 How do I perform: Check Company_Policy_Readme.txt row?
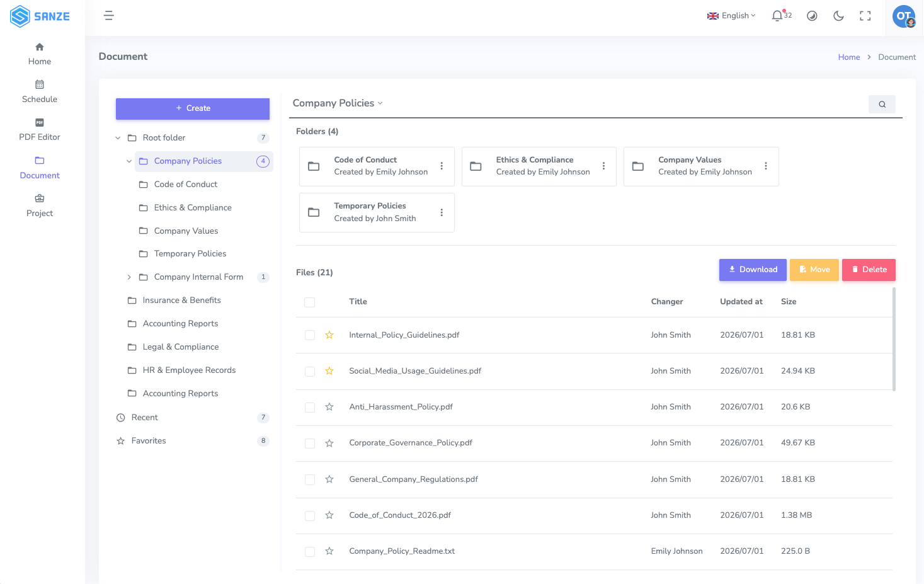pyautogui.click(x=310, y=552)
